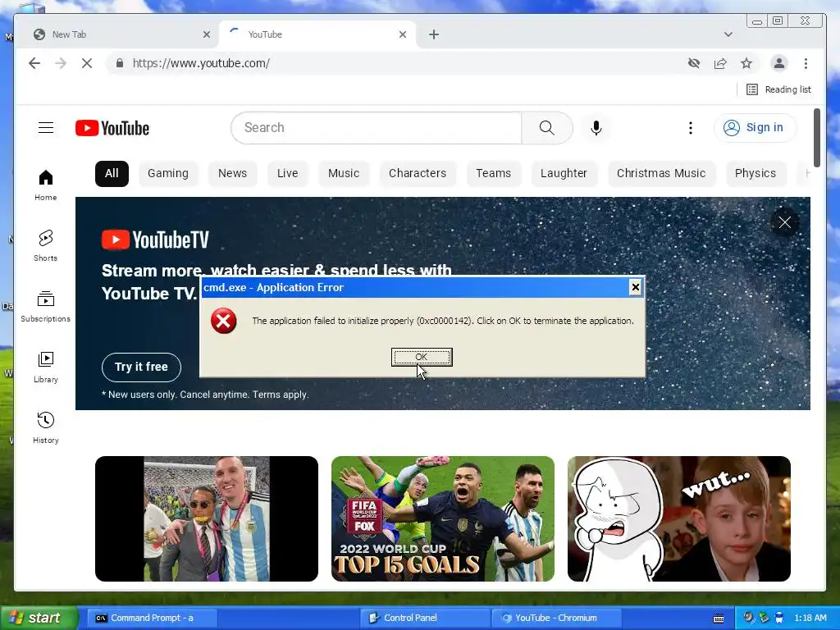Open the YouTube hamburger guide menu
840x630 pixels.
point(46,127)
